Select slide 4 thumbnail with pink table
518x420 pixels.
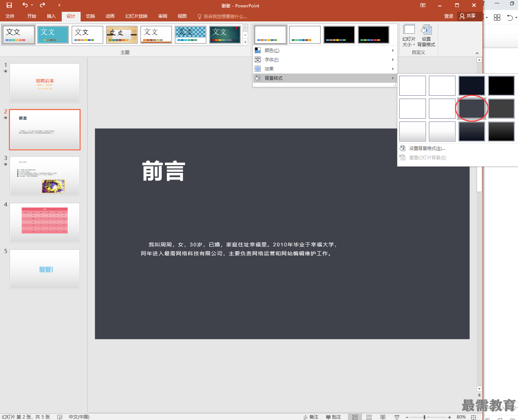45,223
